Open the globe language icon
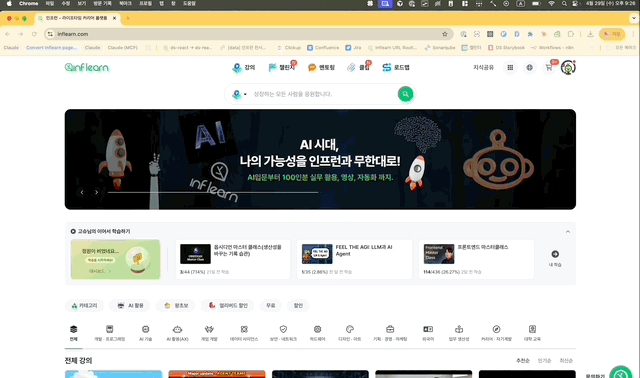Screen dimensions: 640x378 pyautogui.click(x=529, y=68)
